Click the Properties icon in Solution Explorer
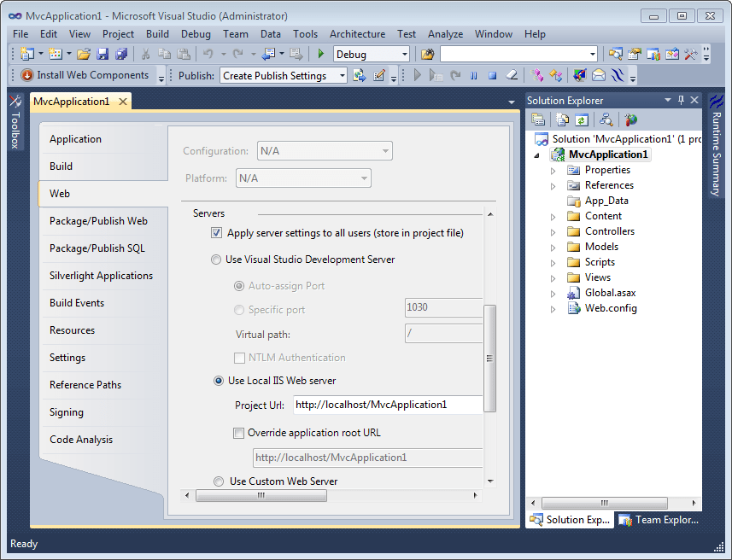This screenshot has height=560, width=732. coord(539,119)
